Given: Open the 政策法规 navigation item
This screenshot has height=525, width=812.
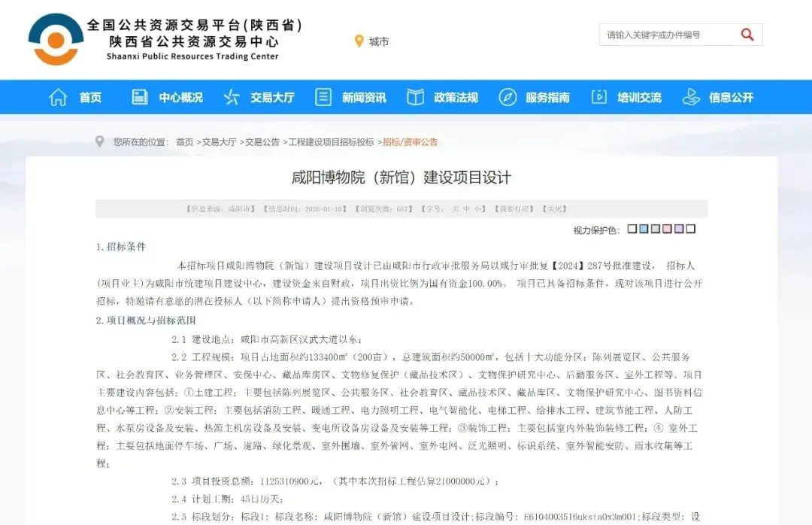Looking at the screenshot, I should [x=456, y=98].
